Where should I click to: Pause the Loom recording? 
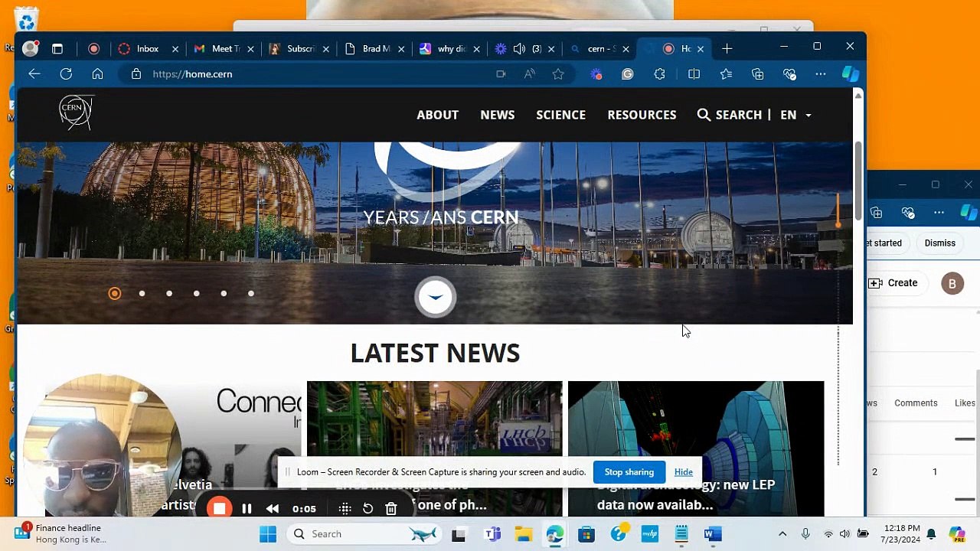(x=247, y=508)
